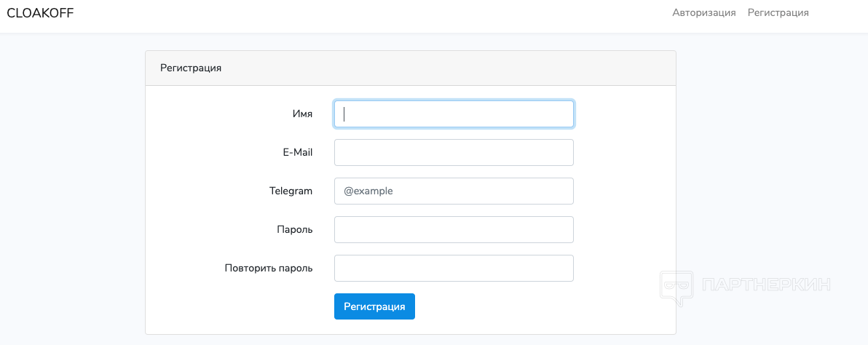Image resolution: width=868 pixels, height=345 pixels.
Task: Focus the Имя text field
Action: [454, 114]
